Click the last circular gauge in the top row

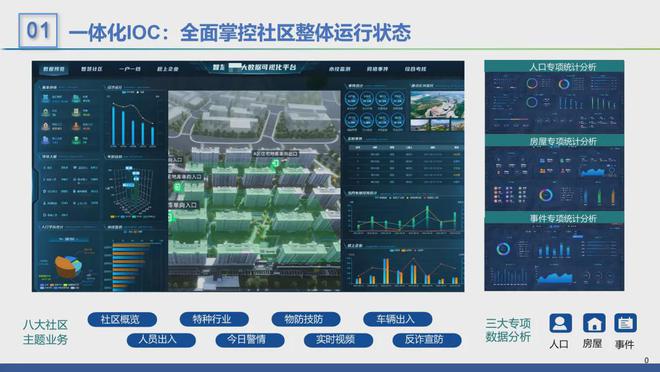coord(397,99)
